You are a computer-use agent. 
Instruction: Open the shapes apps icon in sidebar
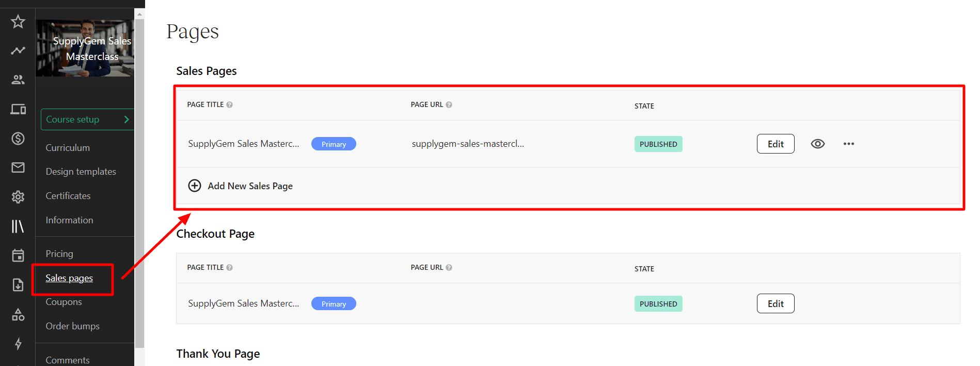pyautogui.click(x=18, y=314)
